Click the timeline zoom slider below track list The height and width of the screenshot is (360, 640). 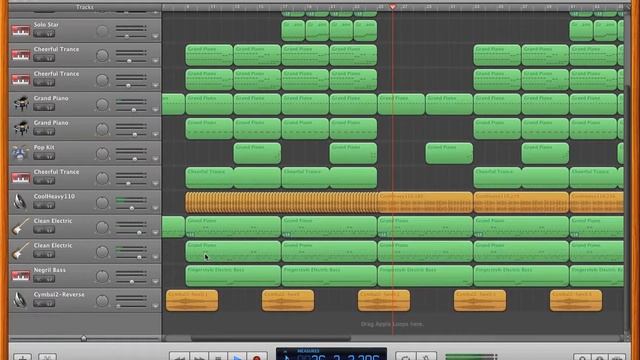point(84,338)
